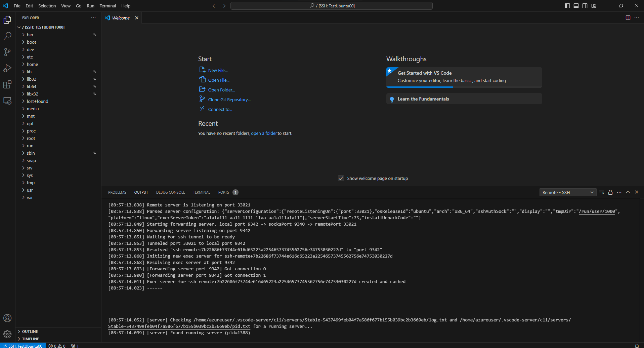Toggle Show welcome page on startup checkbox
This screenshot has height=348, width=644.
tap(341, 178)
